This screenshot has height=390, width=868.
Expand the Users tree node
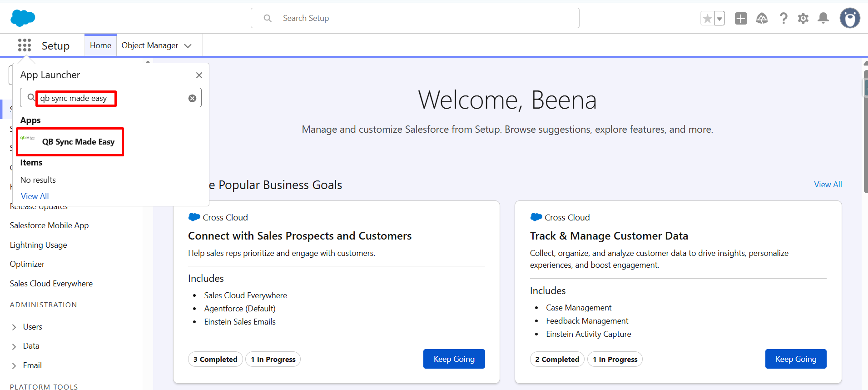(14, 327)
